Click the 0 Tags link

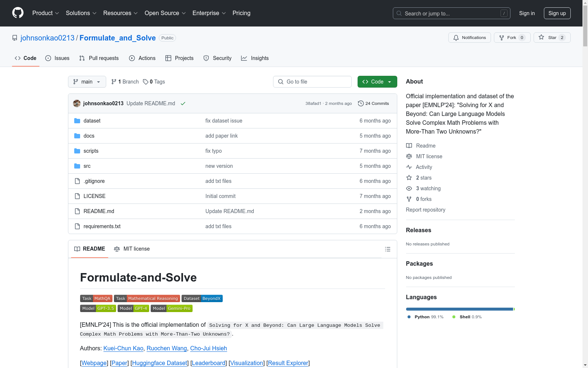pyautogui.click(x=154, y=82)
